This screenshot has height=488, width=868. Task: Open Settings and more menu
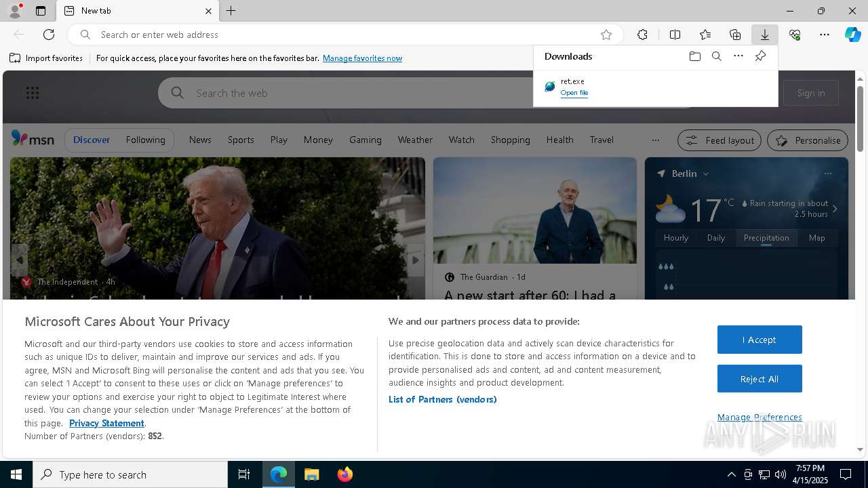(825, 35)
